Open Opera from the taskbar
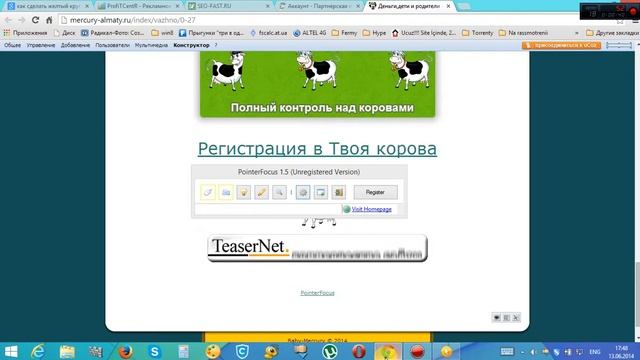The height and width of the screenshot is (360, 640). pyautogui.click(x=359, y=351)
